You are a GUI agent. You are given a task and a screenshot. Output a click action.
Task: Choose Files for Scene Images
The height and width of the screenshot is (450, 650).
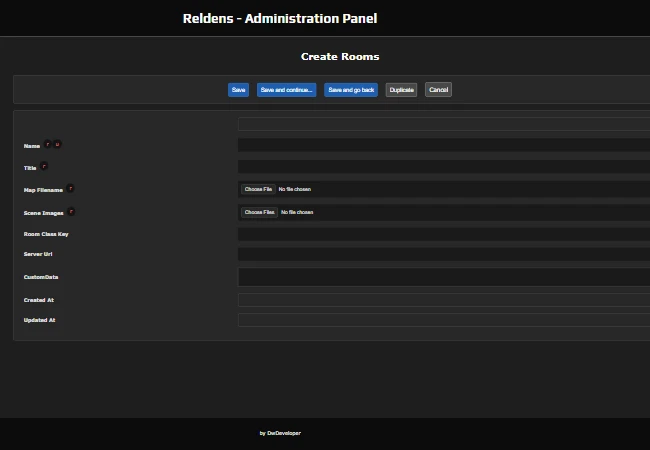[260, 212]
